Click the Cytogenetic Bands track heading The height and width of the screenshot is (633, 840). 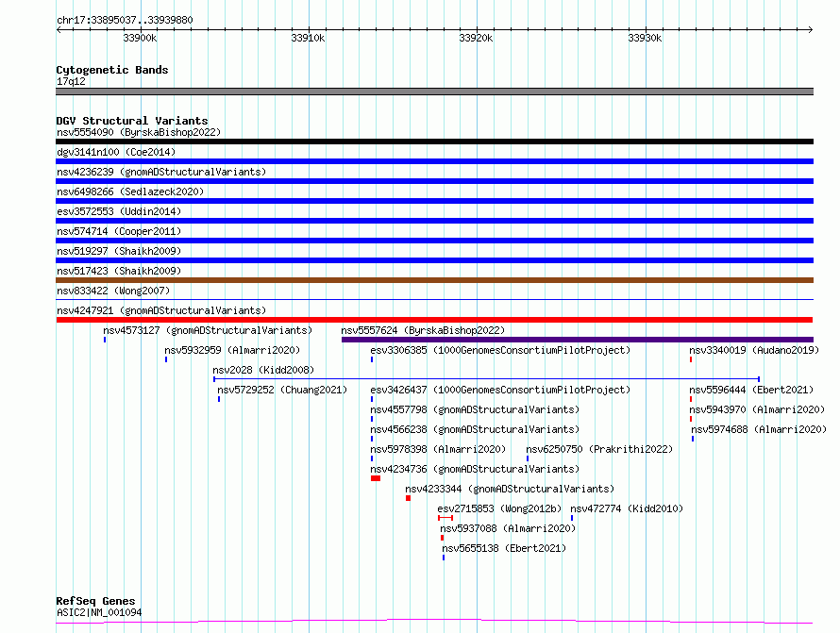pos(112,70)
